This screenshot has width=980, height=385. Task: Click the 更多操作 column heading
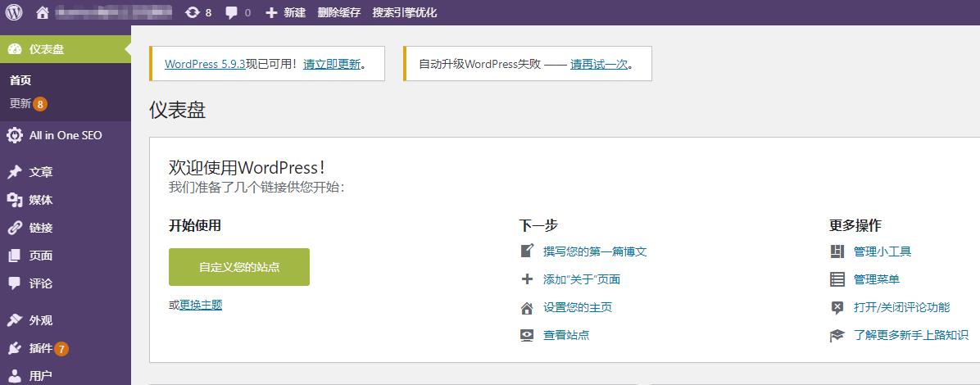pos(855,225)
